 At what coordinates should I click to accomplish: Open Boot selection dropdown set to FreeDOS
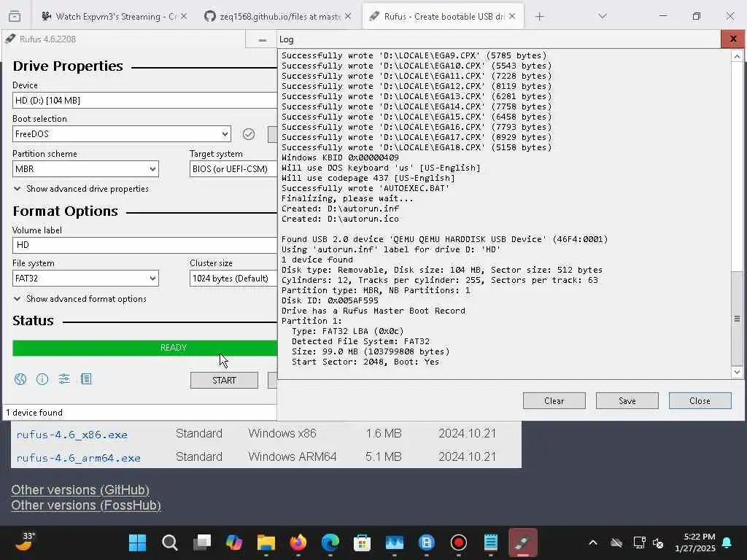click(122, 134)
